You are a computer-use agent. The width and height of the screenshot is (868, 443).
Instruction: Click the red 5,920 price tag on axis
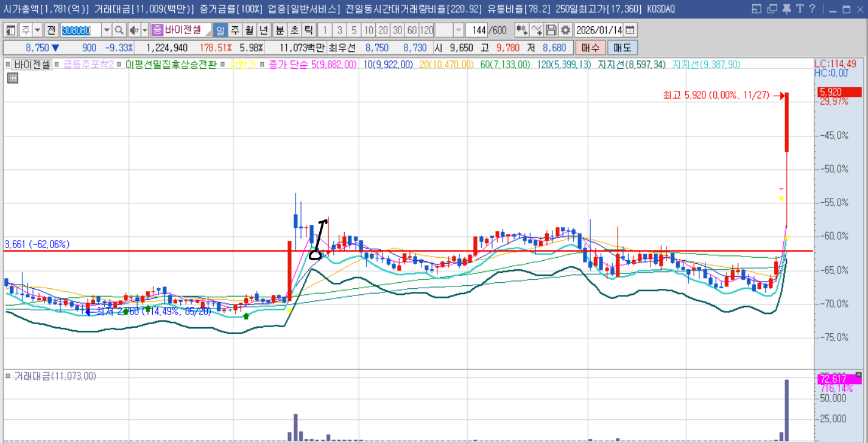[839, 92]
